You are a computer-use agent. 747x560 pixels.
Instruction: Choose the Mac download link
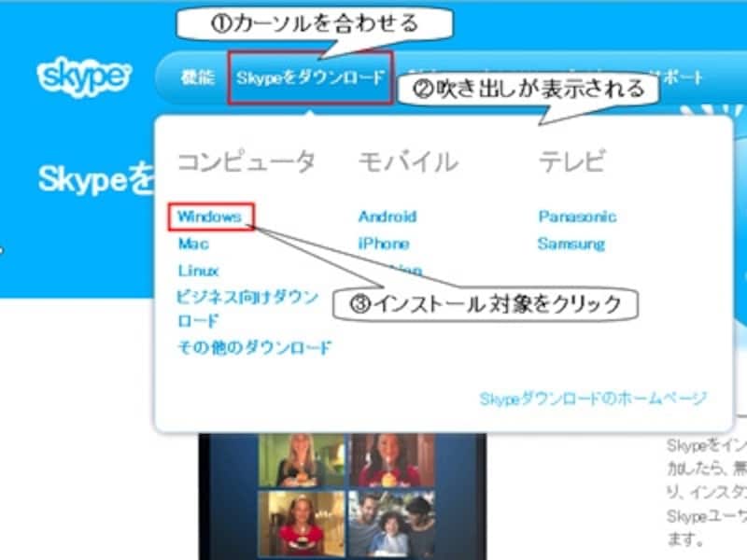pos(193,244)
